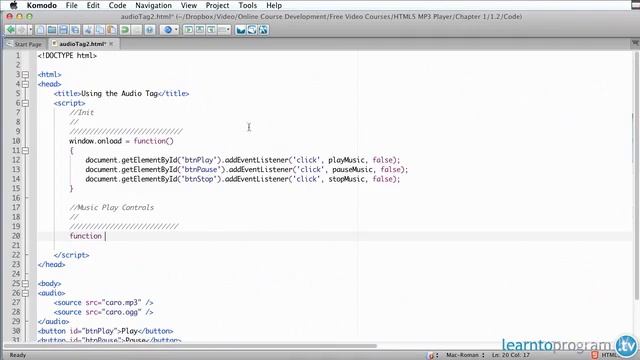Open the tab list at editor right edge

(x=635, y=43)
